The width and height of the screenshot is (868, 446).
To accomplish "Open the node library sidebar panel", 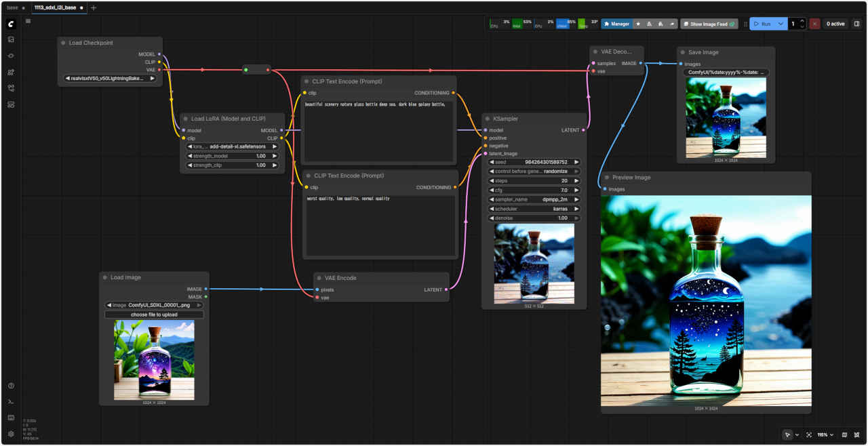I will pyautogui.click(x=11, y=72).
